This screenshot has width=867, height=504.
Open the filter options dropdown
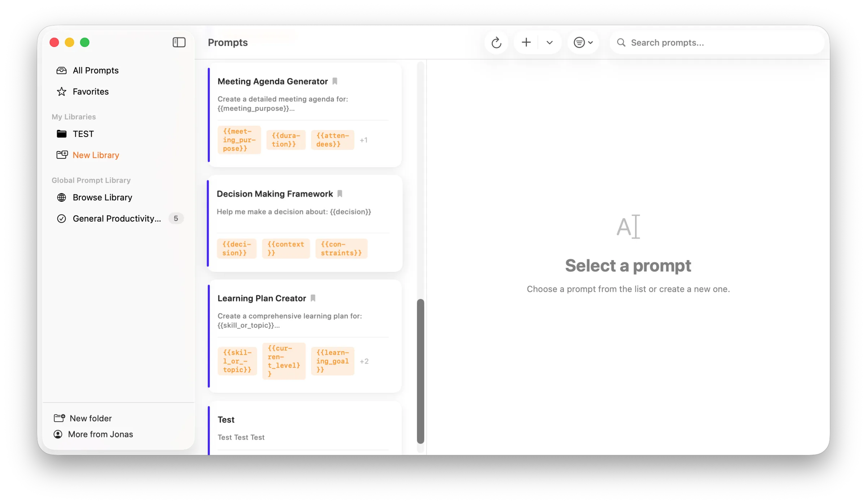coord(583,43)
